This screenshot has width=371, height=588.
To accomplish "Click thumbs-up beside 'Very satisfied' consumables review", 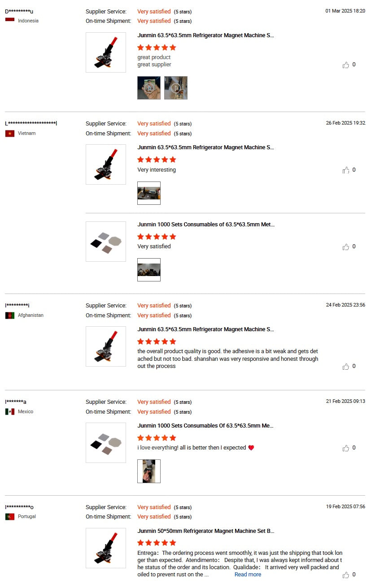I will pyautogui.click(x=345, y=247).
